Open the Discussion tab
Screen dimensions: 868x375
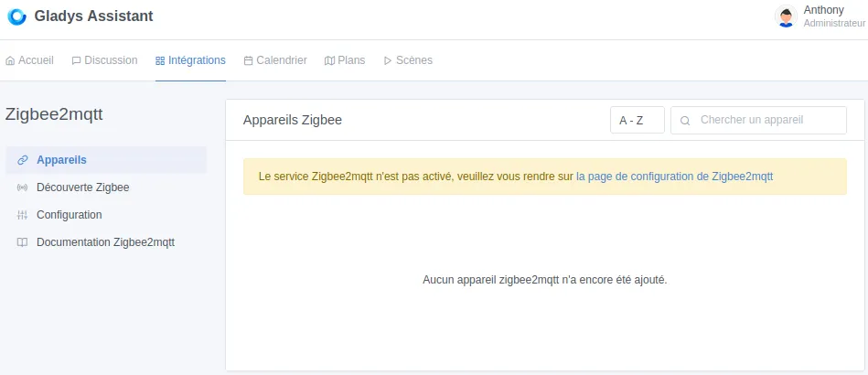pos(104,60)
